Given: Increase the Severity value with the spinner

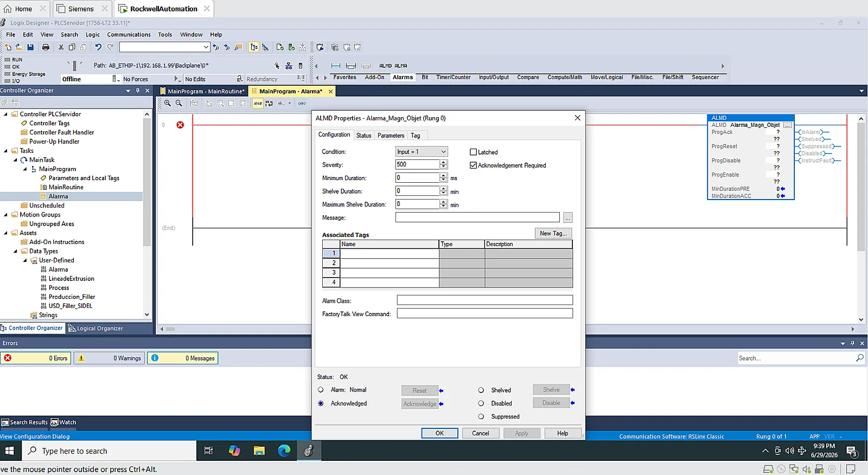Looking at the screenshot, I should [x=444, y=162].
